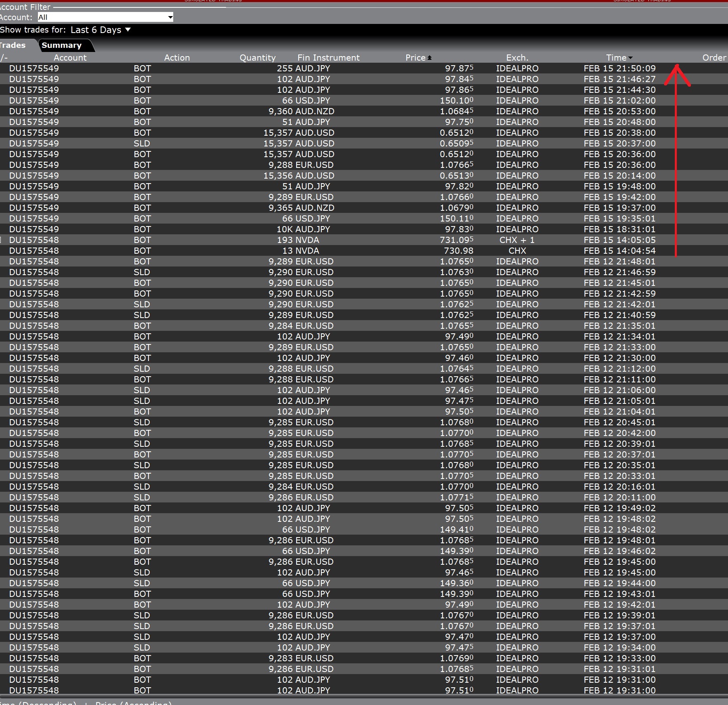This screenshot has width=728, height=705.
Task: Click the time FEB 15 19:35:01
Action: coord(620,219)
